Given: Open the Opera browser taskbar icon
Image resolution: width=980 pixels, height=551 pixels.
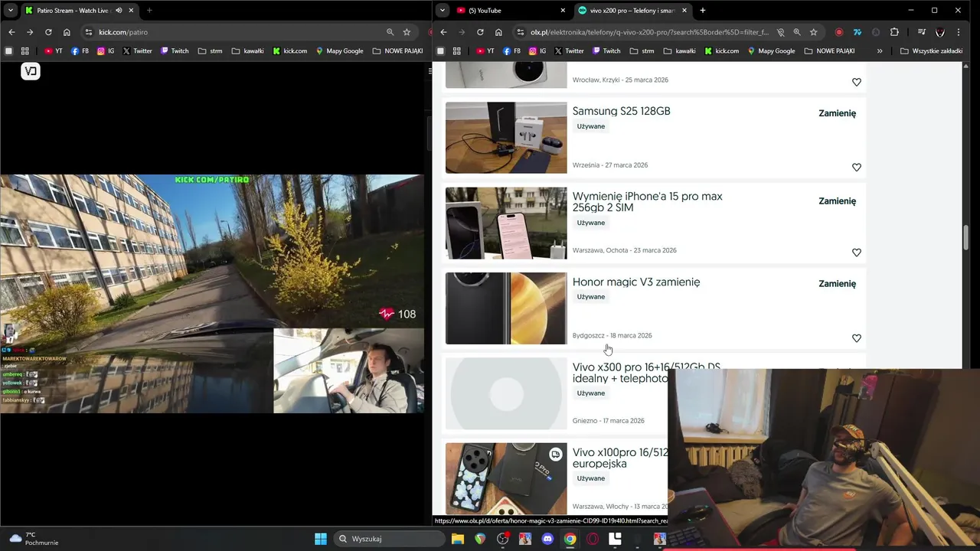Looking at the screenshot, I should tap(593, 539).
